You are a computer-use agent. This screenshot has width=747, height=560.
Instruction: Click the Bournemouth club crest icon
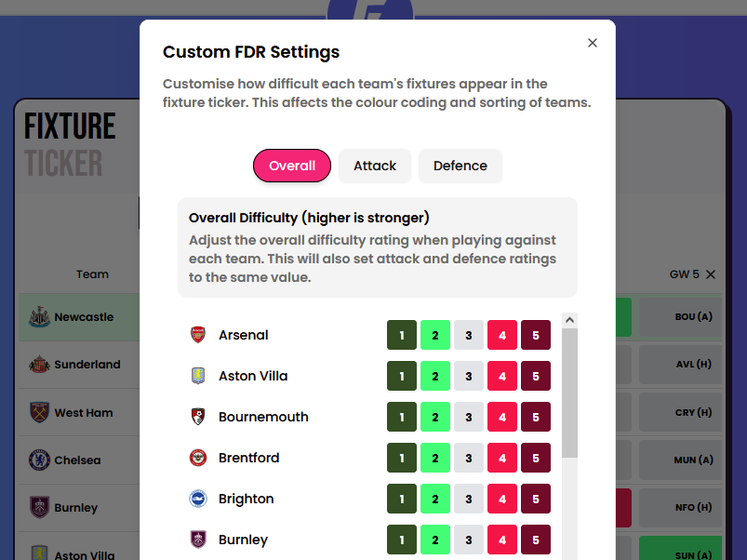coord(197,417)
